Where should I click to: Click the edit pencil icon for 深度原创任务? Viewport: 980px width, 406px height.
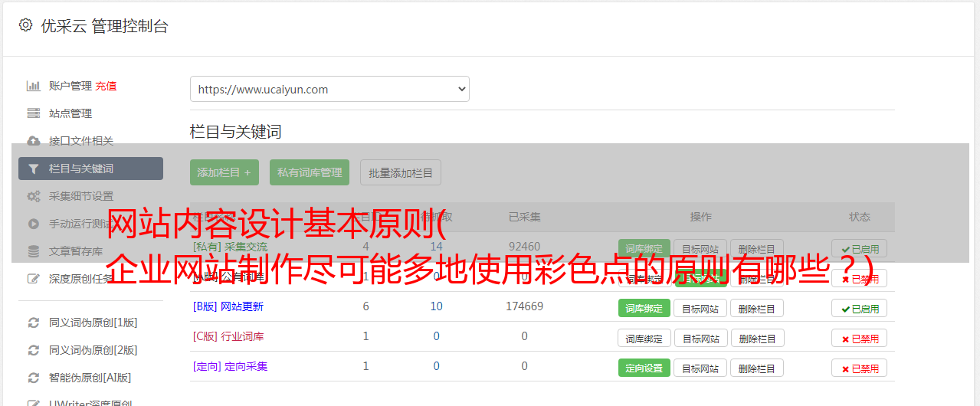pyautogui.click(x=34, y=279)
